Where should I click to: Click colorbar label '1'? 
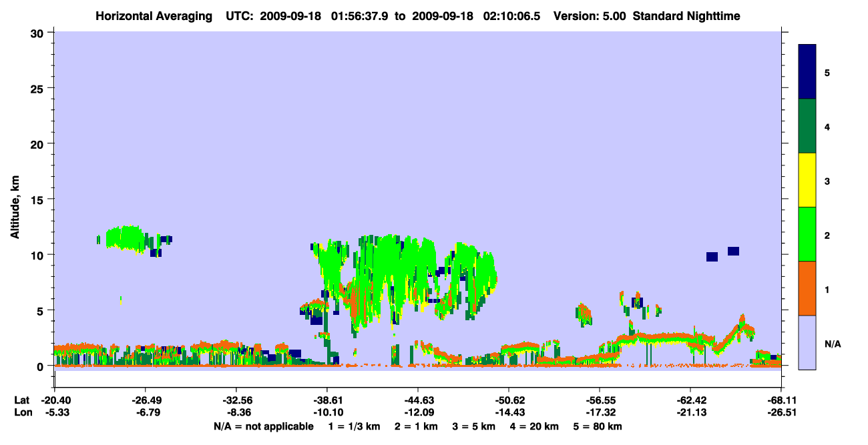[827, 290]
